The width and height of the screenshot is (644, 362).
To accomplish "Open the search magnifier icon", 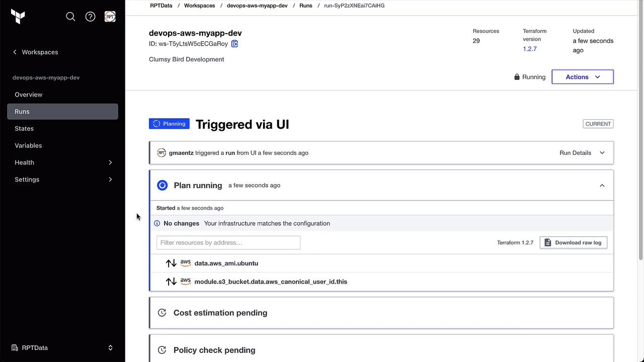I will coord(70,17).
